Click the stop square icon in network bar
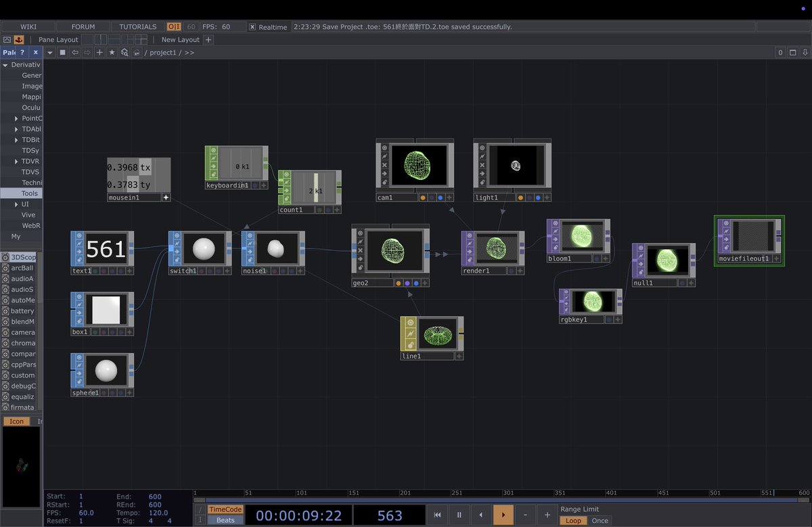The width and height of the screenshot is (812, 527). click(x=62, y=52)
